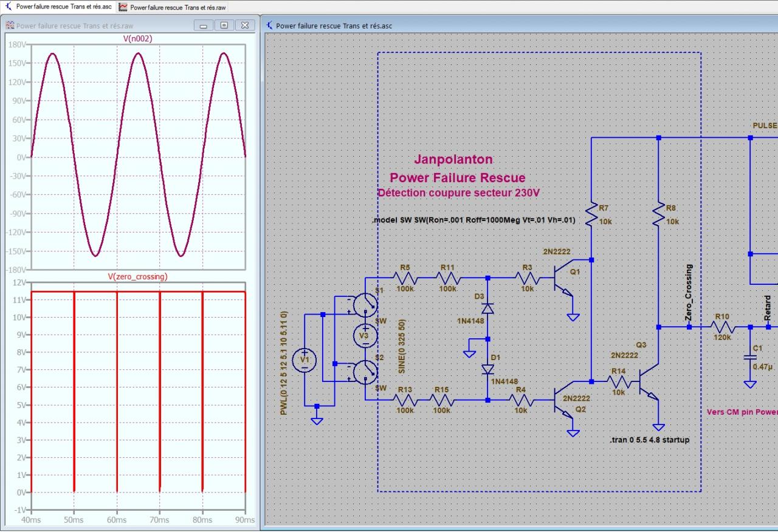Click ground symbol below Q1 emitter
This screenshot has height=532, width=778.
(x=573, y=316)
